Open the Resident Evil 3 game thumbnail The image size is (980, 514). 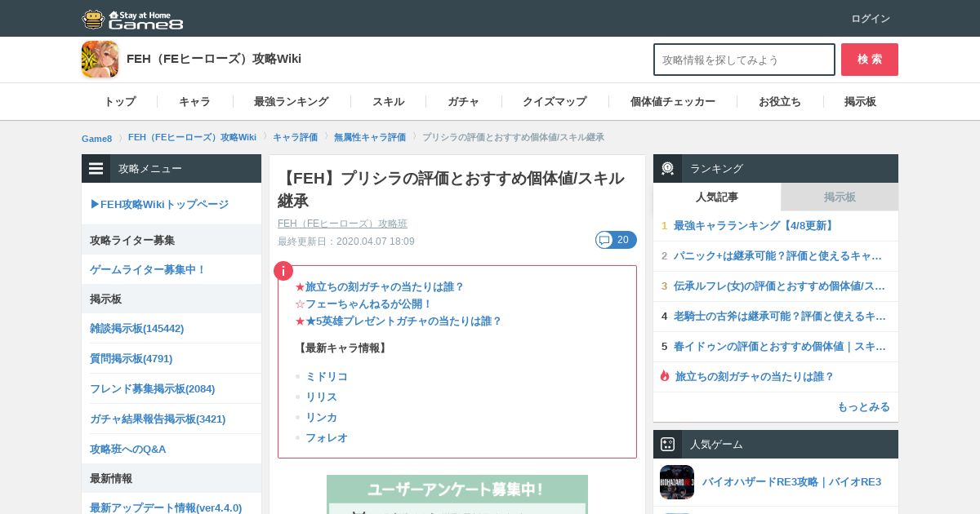click(677, 482)
